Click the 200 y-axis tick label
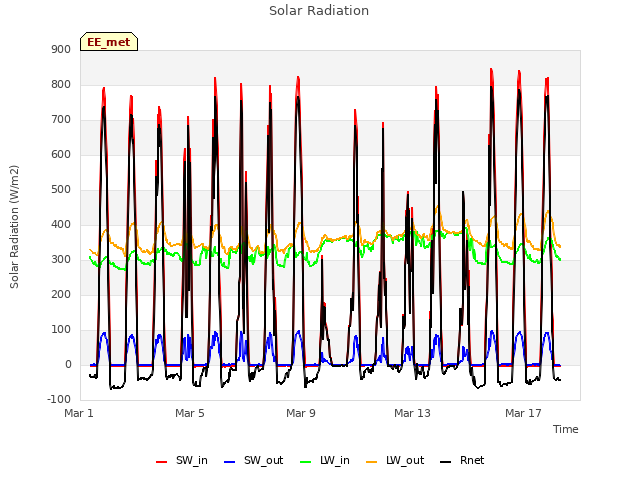Image resolution: width=640 pixels, height=480 pixels. 61,295
